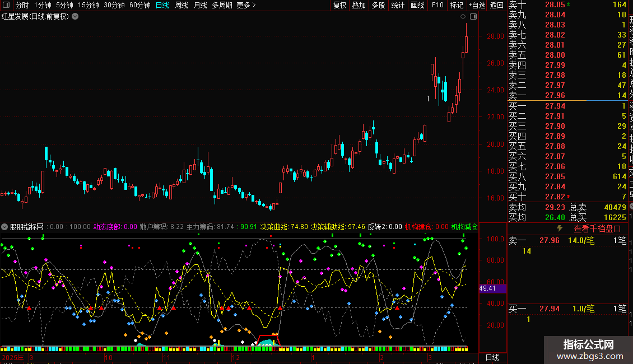Viewport: 633px width, 364px height.
Task: Add stock with +自选 button
Action: click(x=477, y=5)
